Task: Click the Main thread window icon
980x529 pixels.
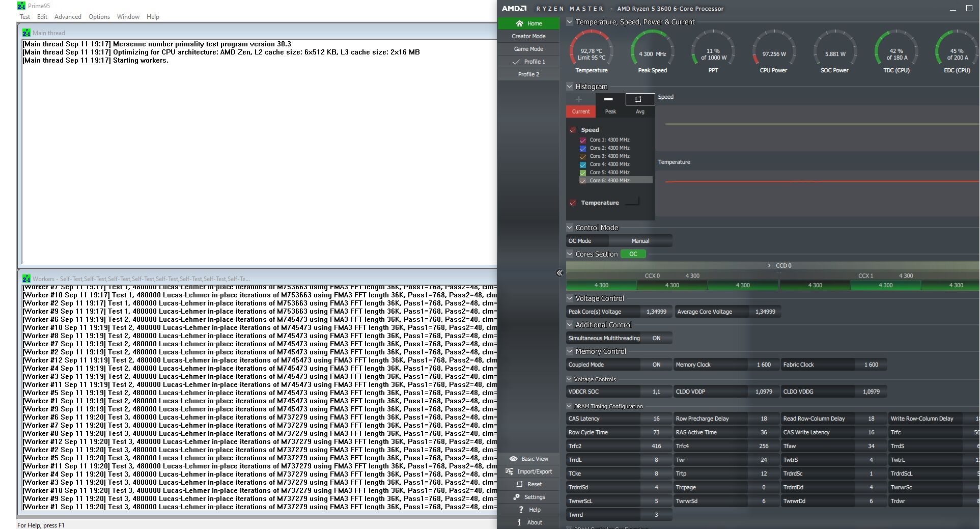Action: click(x=26, y=33)
